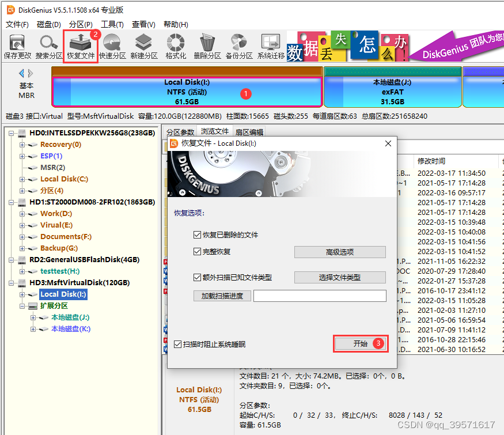The image size is (504, 435).
Task: Click the HD0 INTELSSDPEKKW256G8 disk icon
Action: point(22,133)
